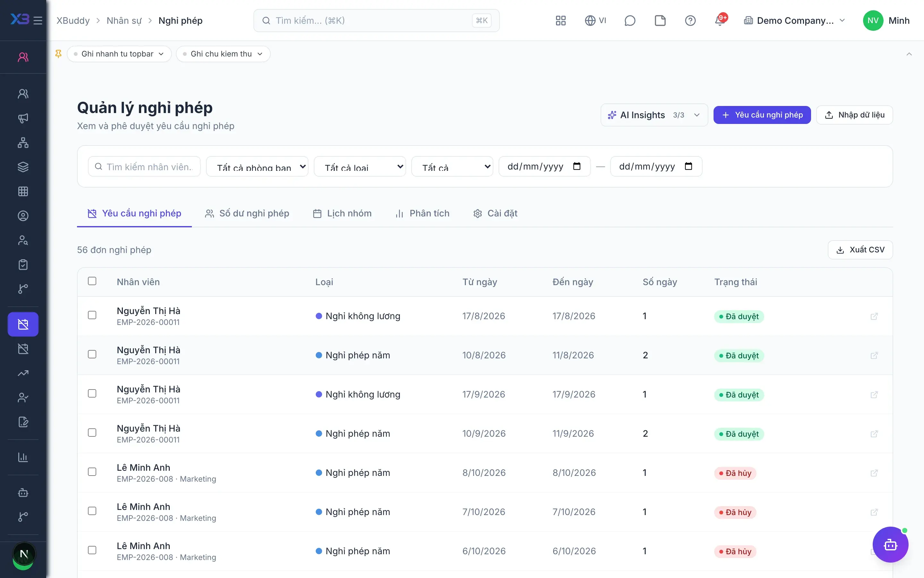924x578 pixels.
Task: Click the megaphone announcements sidebar icon
Action: 23,118
